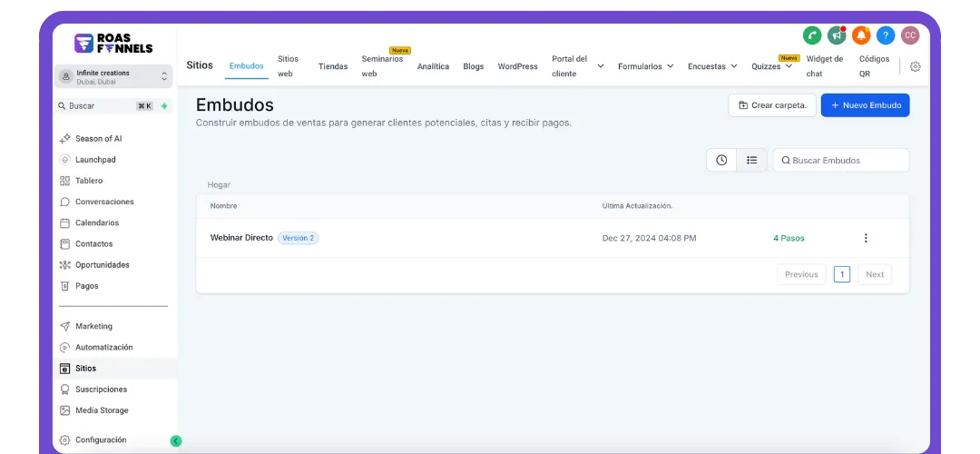The width and height of the screenshot is (980, 454).
Task: Click the Crear carpeta button
Action: coord(772,105)
